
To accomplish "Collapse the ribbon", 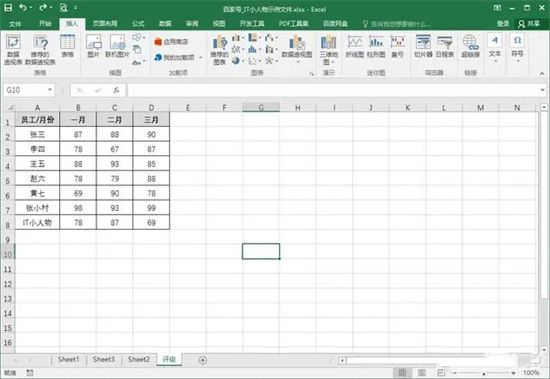I will coord(542,73).
